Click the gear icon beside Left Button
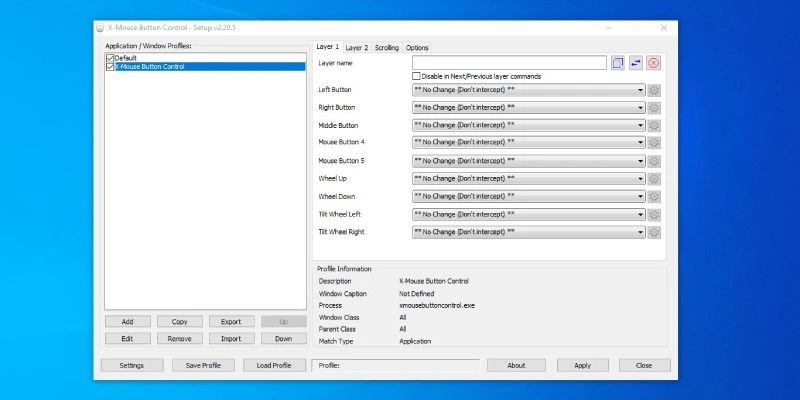Screen dimensions: 800x400 [x=654, y=90]
